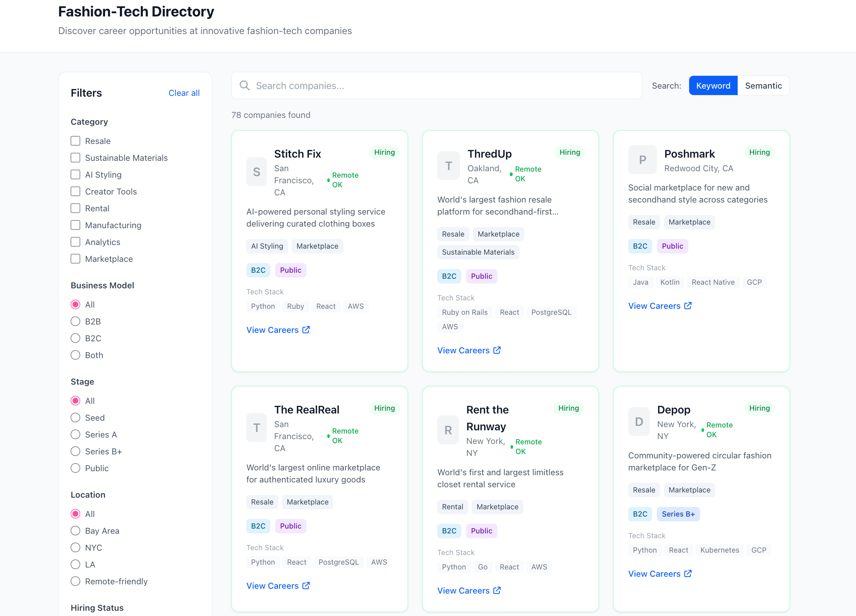Check the Marketplace category filter
The image size is (856, 616).
coord(75,259)
